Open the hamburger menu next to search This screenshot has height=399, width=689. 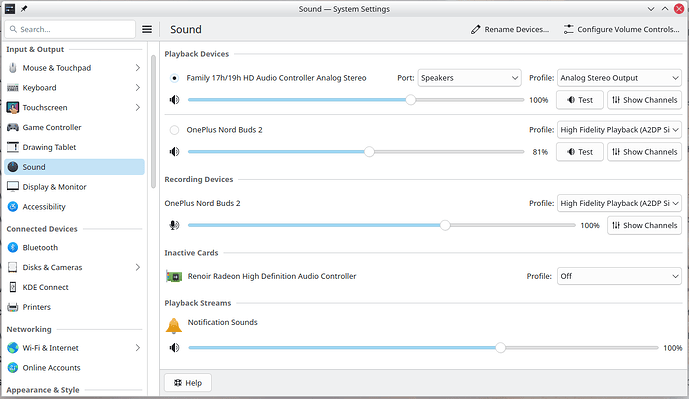point(147,29)
